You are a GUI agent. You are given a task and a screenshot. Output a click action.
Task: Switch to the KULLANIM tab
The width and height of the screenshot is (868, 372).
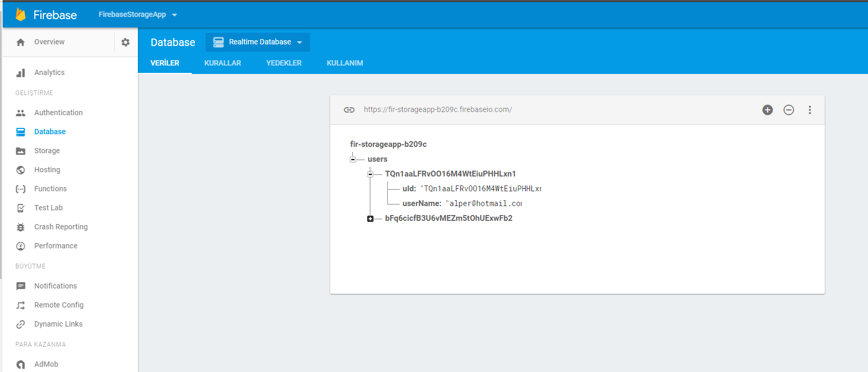(x=345, y=63)
